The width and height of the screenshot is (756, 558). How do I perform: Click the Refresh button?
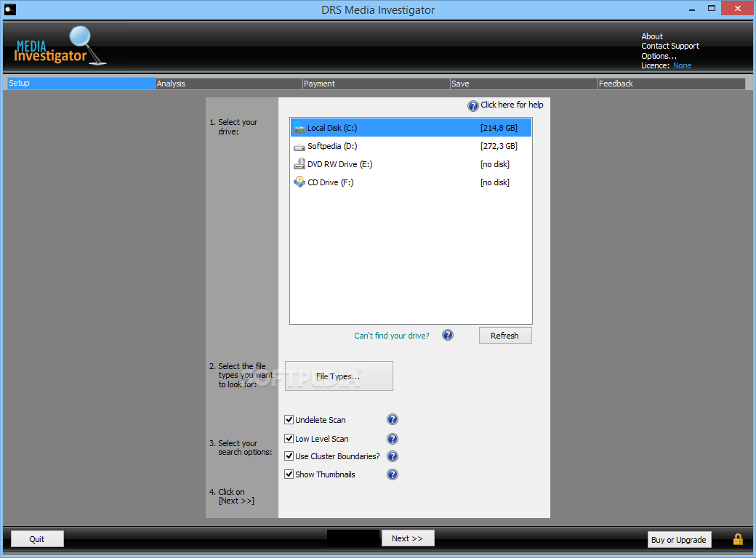click(505, 336)
